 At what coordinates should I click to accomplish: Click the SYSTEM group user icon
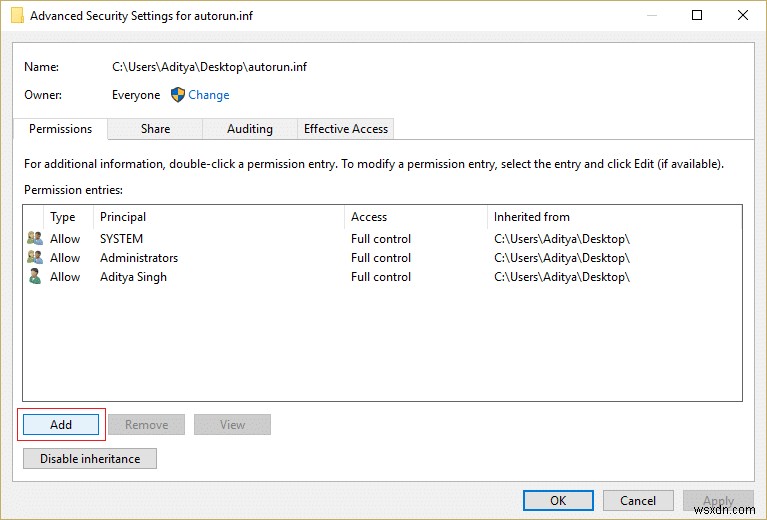click(35, 239)
